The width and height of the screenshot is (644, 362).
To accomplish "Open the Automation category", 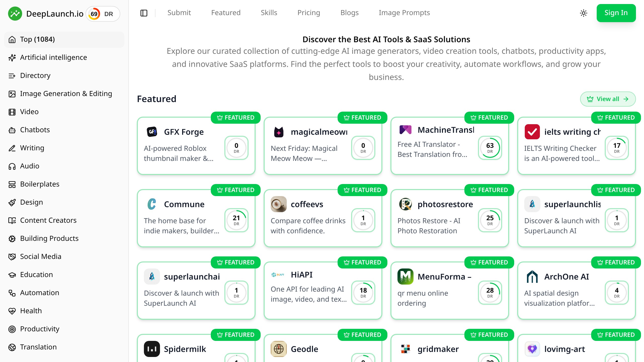I will point(64,293).
